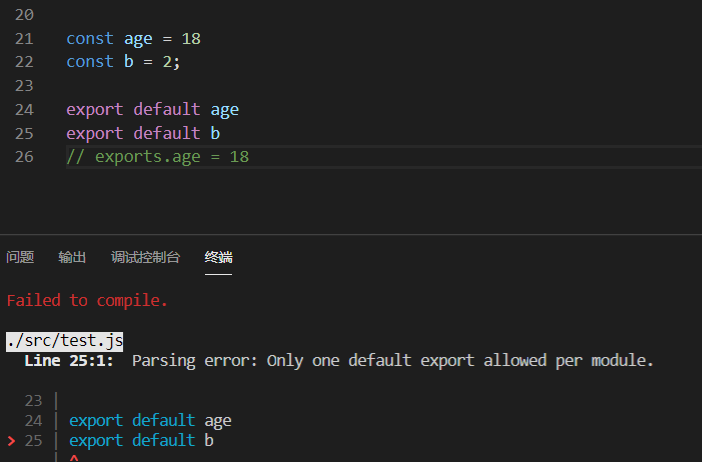Click line number 24 in the editor gutter
The height and width of the screenshot is (462, 702).
click(24, 110)
